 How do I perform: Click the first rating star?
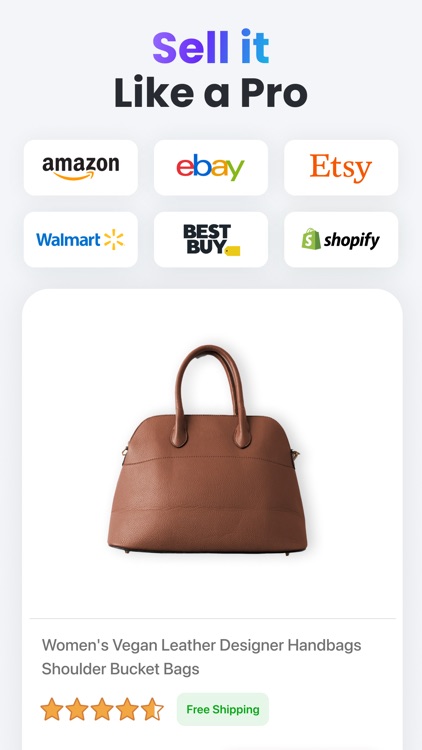coord(52,709)
